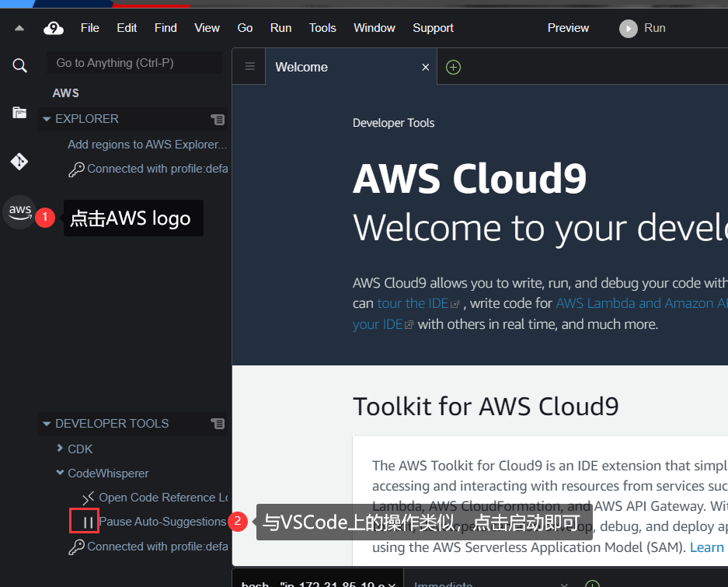Open the File menu
This screenshot has width=728, height=587.
pyautogui.click(x=90, y=28)
